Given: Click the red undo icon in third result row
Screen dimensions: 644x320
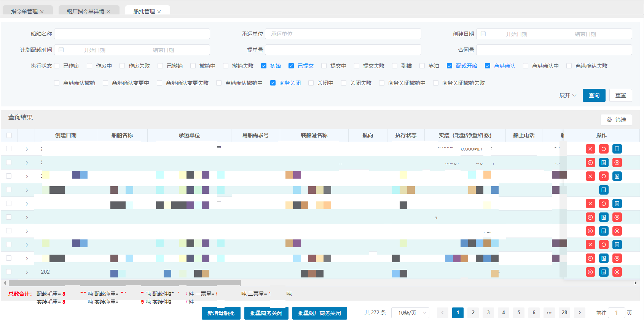Looking at the screenshot, I should tap(604, 176).
